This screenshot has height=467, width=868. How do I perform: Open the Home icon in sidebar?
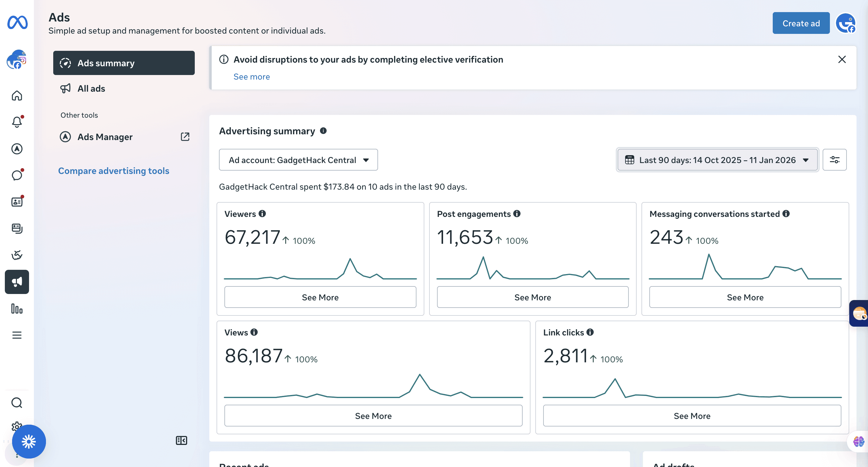click(17, 96)
